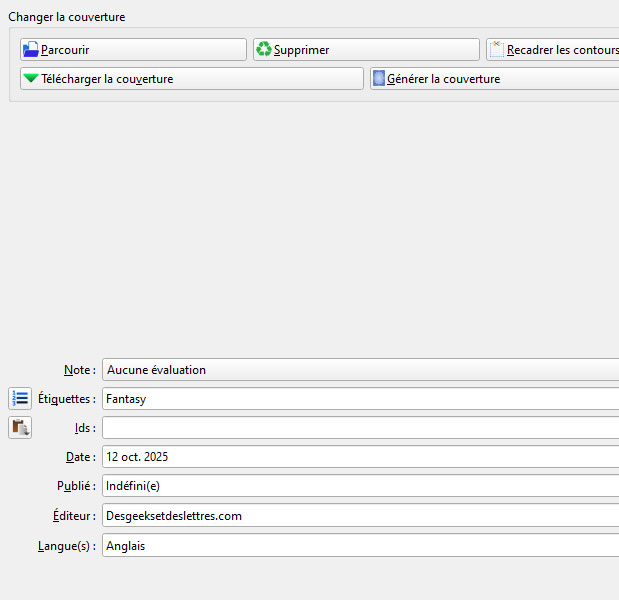Click the 'Note :' label
The height and width of the screenshot is (600, 619).
click(80, 370)
